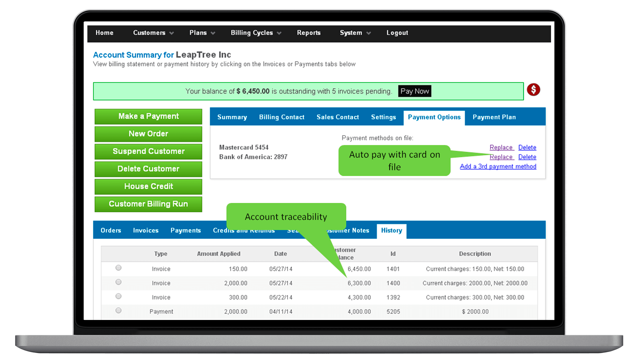
Task: Select the radio button for invoice 1392
Action: [x=118, y=296]
